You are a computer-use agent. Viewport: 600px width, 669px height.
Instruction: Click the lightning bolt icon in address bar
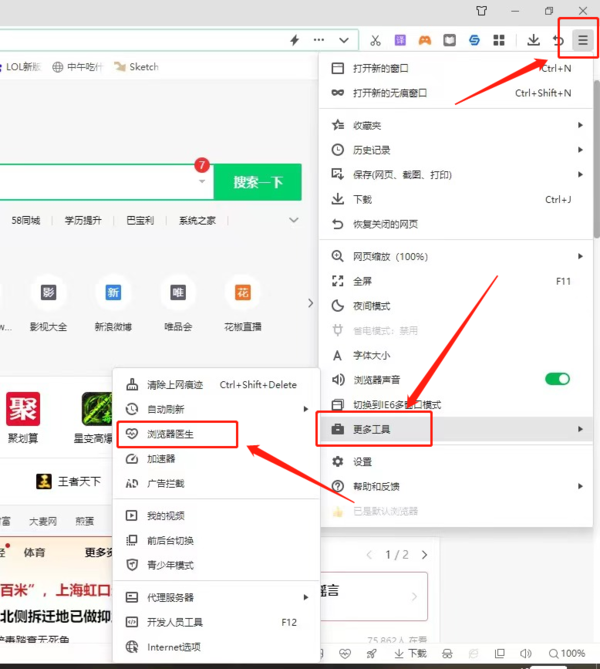[x=294, y=41]
